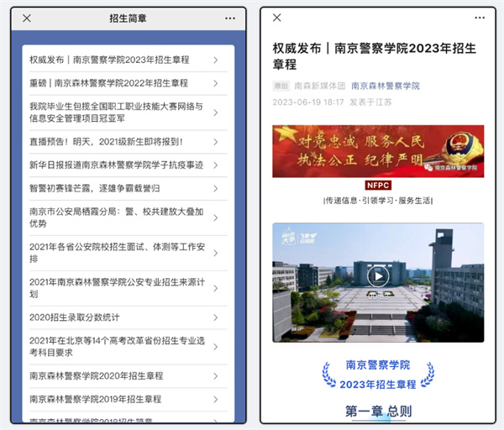
Task: Click chevron beside 直播预告 row
Action: pos(216,142)
